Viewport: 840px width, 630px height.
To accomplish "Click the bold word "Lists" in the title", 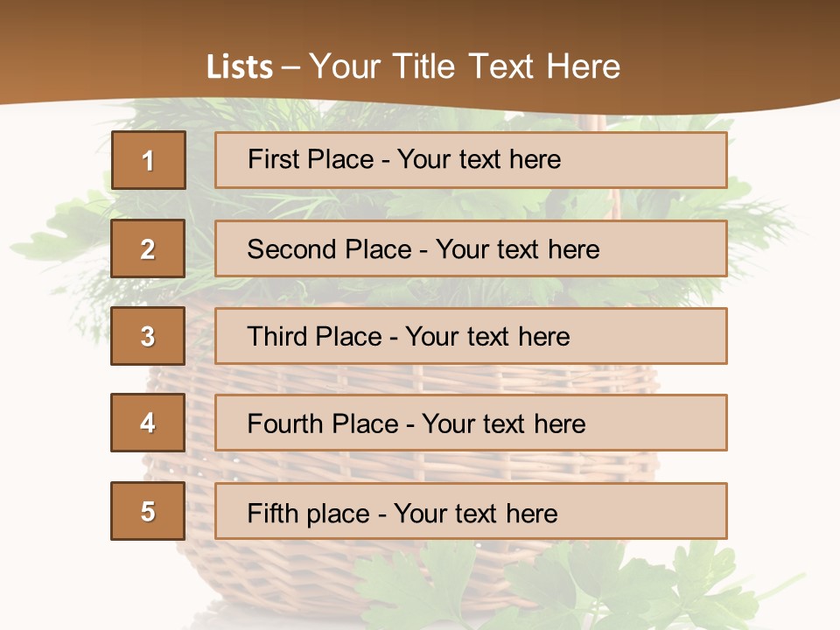I will pos(239,66).
